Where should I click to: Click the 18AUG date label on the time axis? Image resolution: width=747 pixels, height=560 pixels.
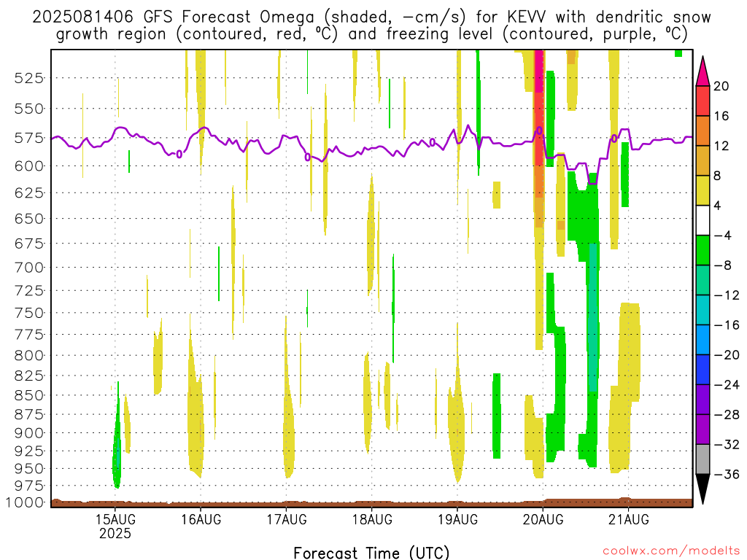(372, 519)
